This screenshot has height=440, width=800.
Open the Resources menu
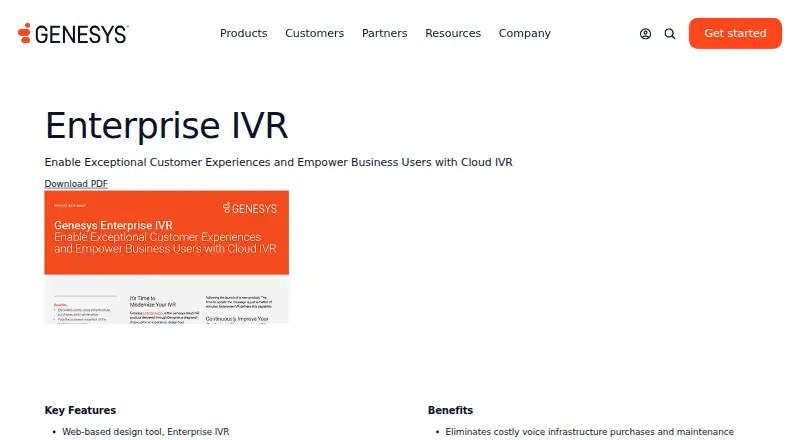[x=453, y=33]
